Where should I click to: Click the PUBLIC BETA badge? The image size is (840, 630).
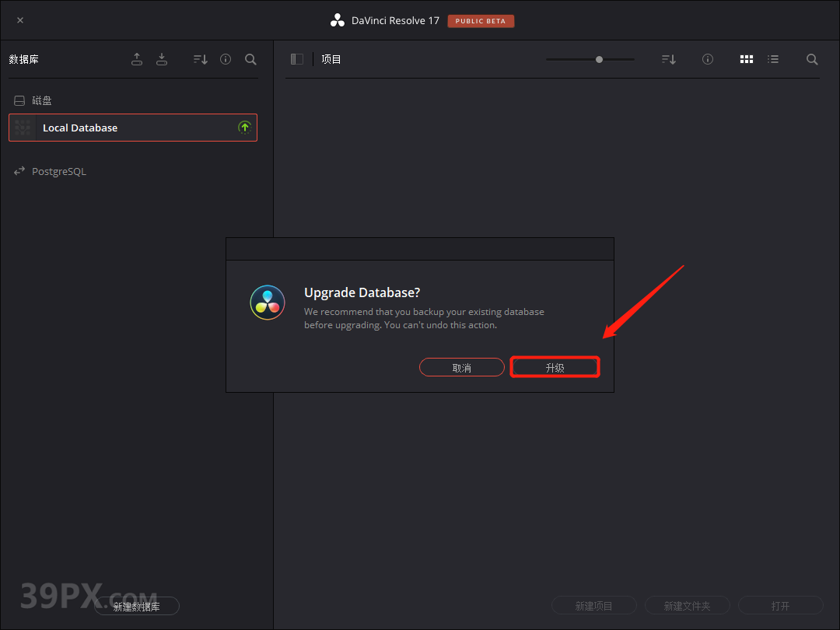click(x=481, y=21)
